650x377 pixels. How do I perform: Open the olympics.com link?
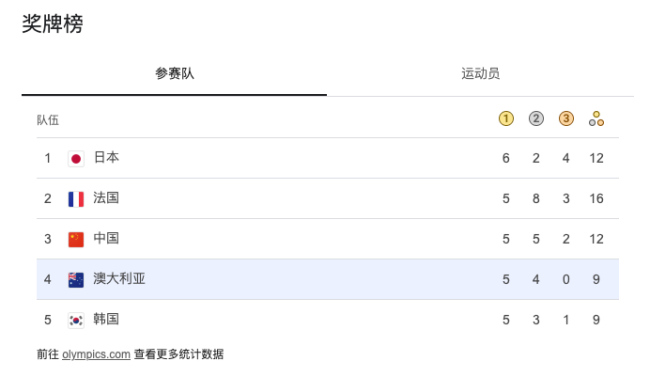click(96, 354)
